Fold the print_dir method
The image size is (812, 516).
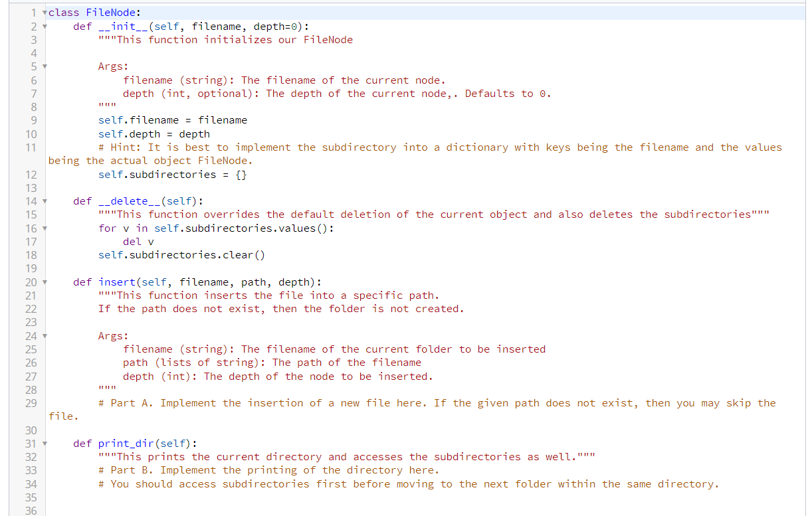(44, 443)
